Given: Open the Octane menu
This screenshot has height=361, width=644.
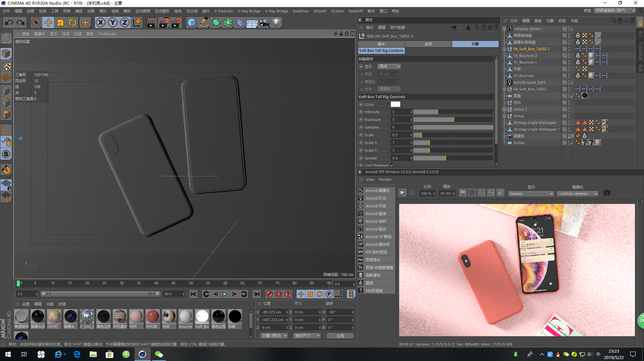Looking at the screenshot, I should 337,11.
